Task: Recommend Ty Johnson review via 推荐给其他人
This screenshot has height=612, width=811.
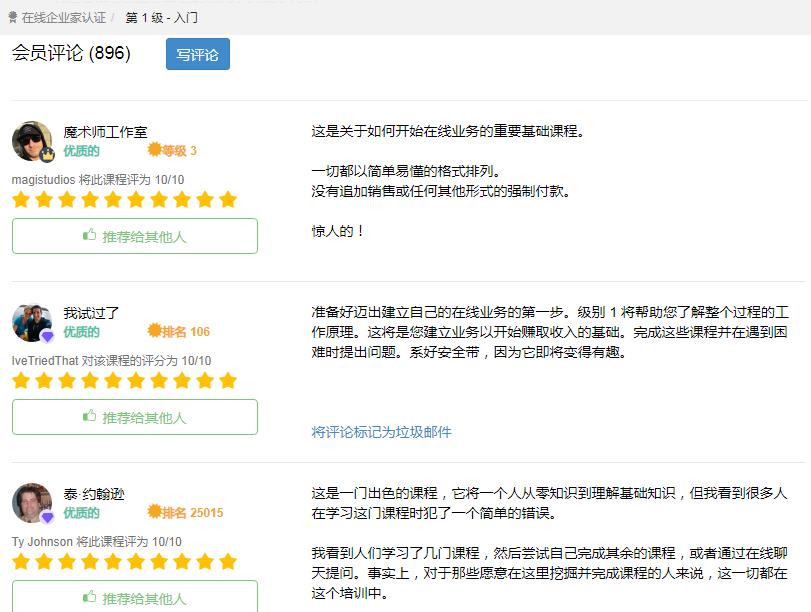Action: (135, 596)
